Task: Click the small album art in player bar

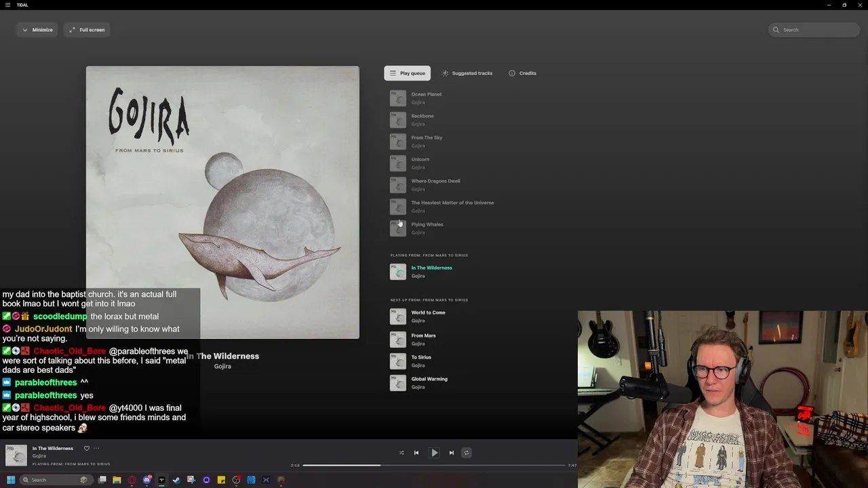Action: [x=16, y=455]
